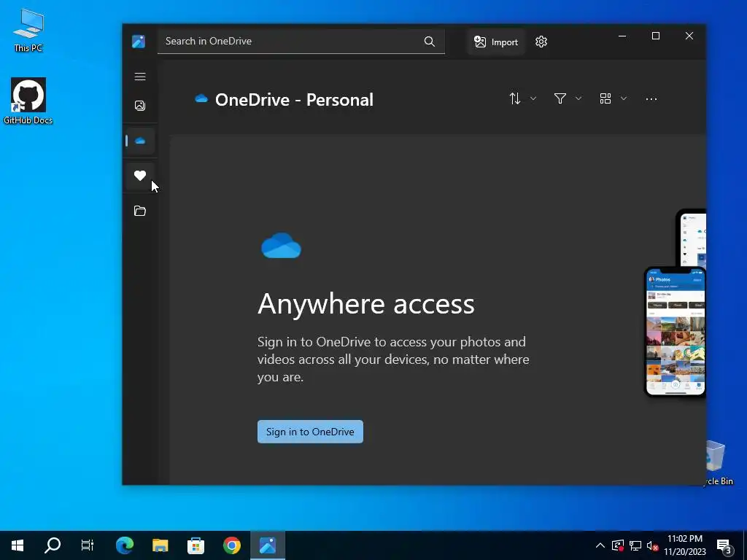Focus the Search in OneDrive field
The height and width of the screenshot is (560, 747).
pyautogui.click(x=301, y=42)
